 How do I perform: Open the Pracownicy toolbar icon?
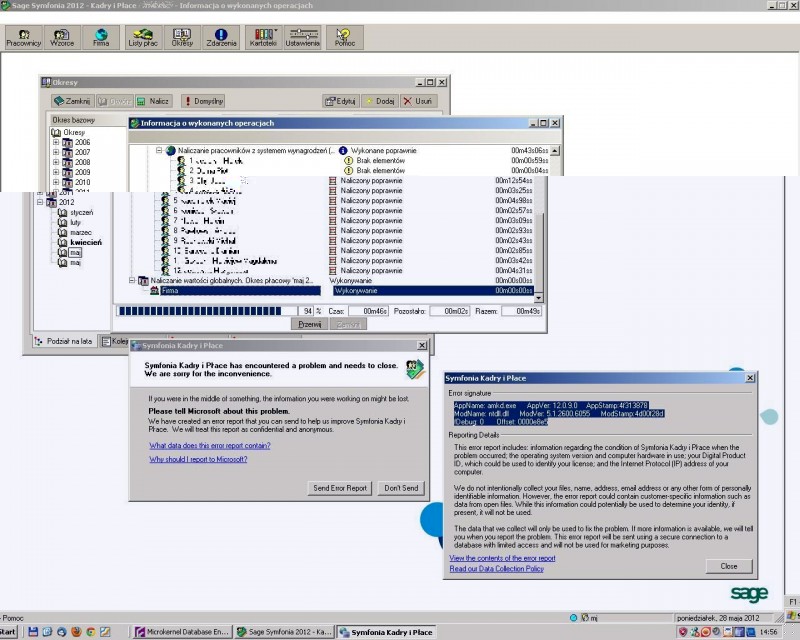tap(23, 38)
